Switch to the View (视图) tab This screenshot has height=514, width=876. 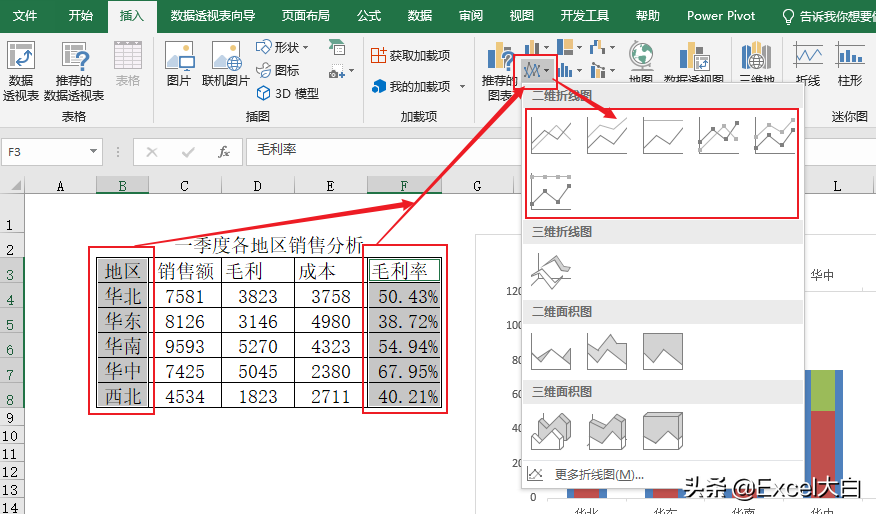point(521,16)
